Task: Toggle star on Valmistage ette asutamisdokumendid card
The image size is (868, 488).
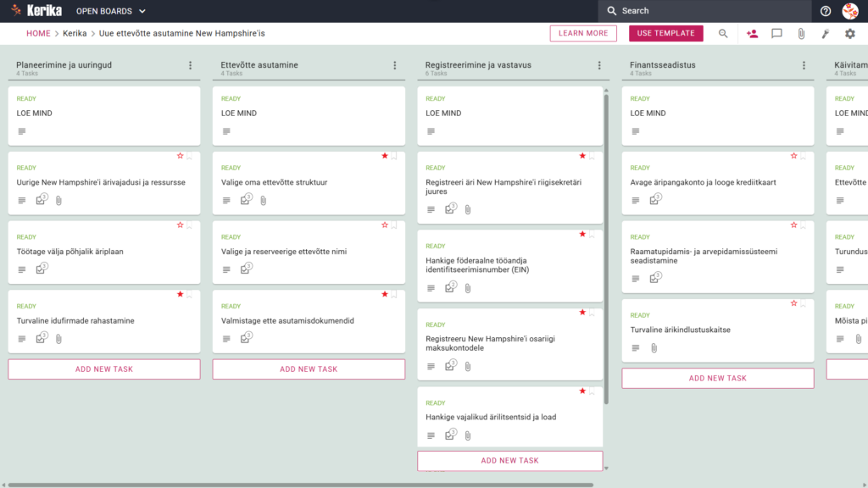Action: 385,294
